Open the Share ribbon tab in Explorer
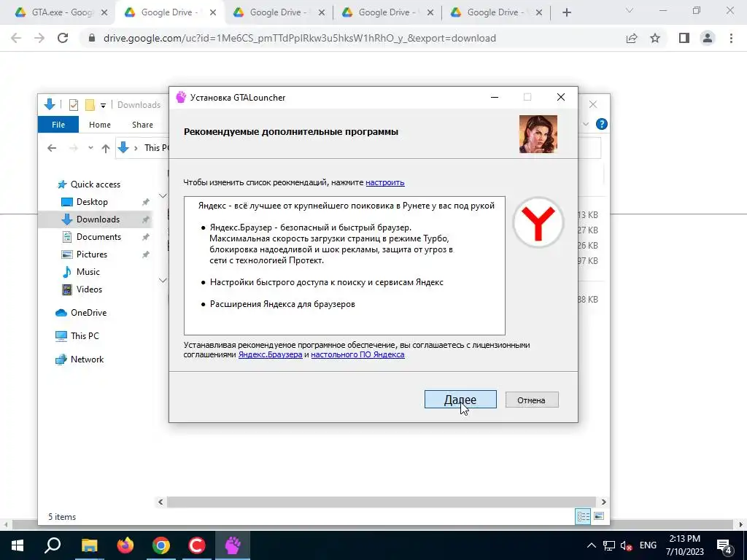This screenshot has width=747, height=560. tap(142, 124)
